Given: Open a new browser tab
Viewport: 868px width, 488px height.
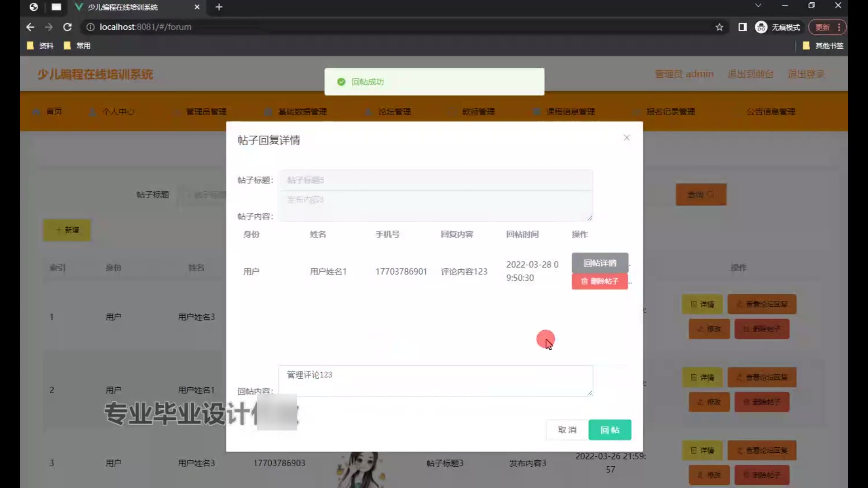Looking at the screenshot, I should pyautogui.click(x=219, y=7).
